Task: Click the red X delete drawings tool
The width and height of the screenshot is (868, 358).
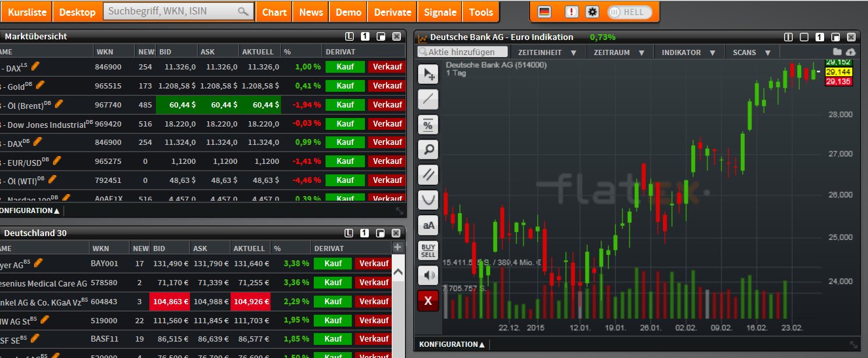Action: click(x=428, y=300)
